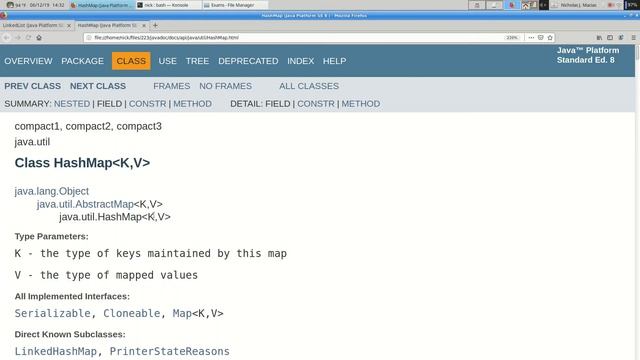Go to NEXT CLASS

pyautogui.click(x=98, y=86)
